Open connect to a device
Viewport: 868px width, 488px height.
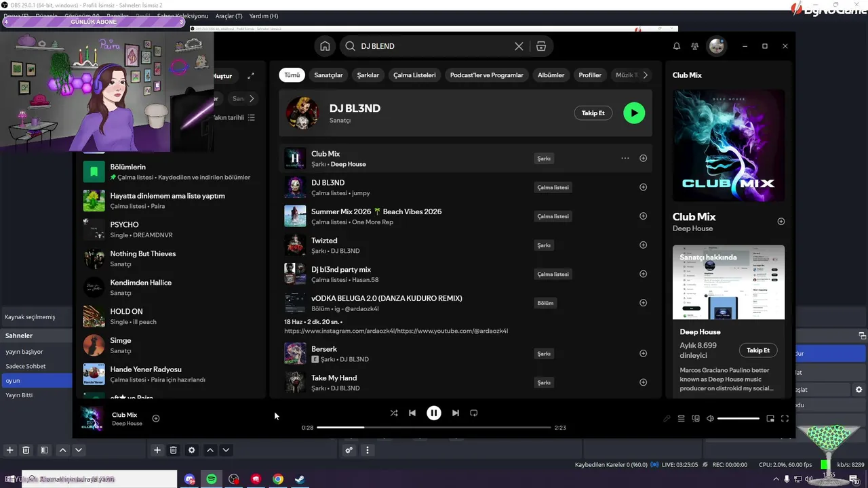coord(696,419)
